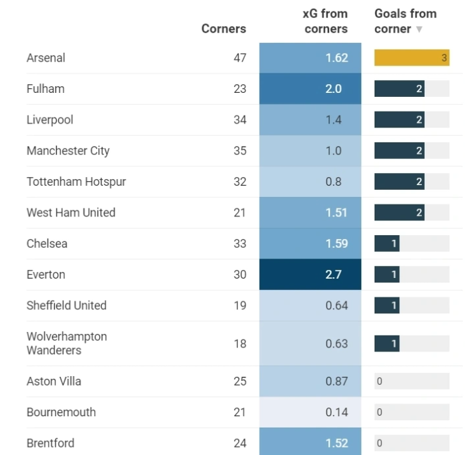Select Tottenham Hotspur team name
476x455 pixels.
point(76,182)
